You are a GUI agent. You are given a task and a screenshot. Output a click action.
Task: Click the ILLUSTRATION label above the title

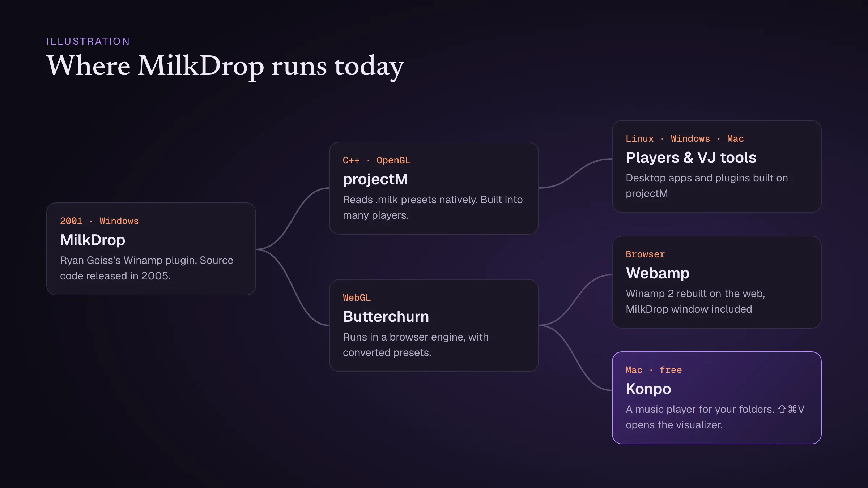[x=88, y=42]
